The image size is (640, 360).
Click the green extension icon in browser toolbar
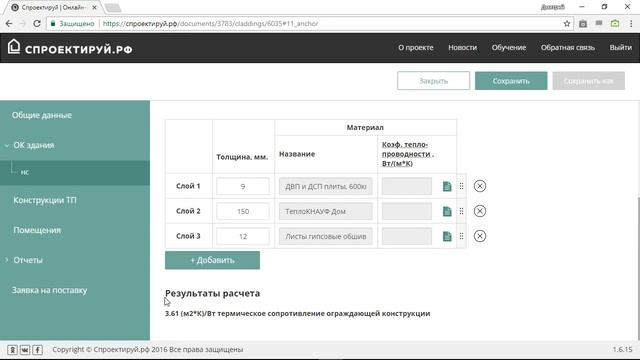tap(615, 24)
